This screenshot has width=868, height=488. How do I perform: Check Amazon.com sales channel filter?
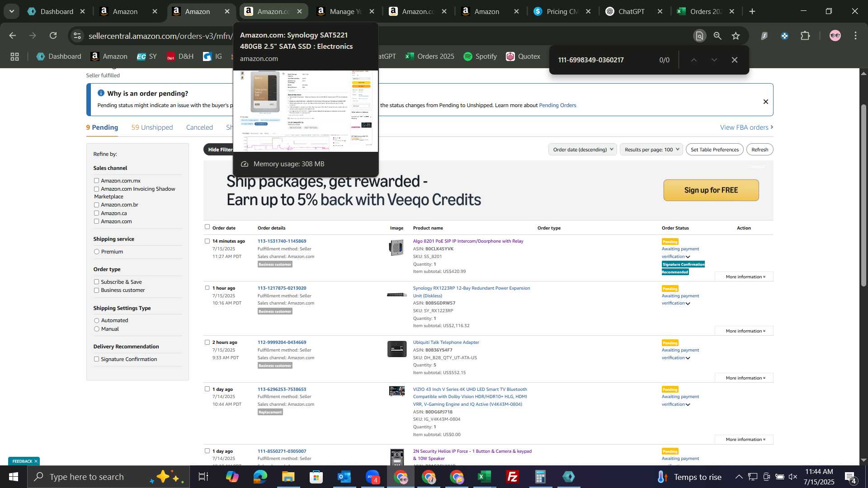[96, 221]
